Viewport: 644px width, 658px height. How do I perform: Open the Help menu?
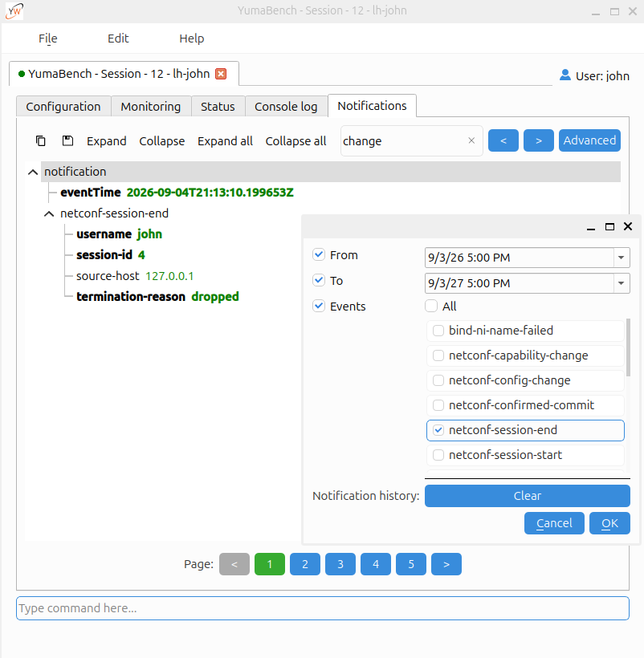pos(191,39)
